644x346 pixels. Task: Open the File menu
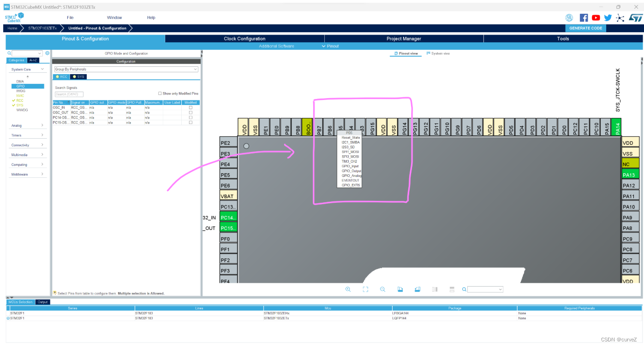click(70, 18)
